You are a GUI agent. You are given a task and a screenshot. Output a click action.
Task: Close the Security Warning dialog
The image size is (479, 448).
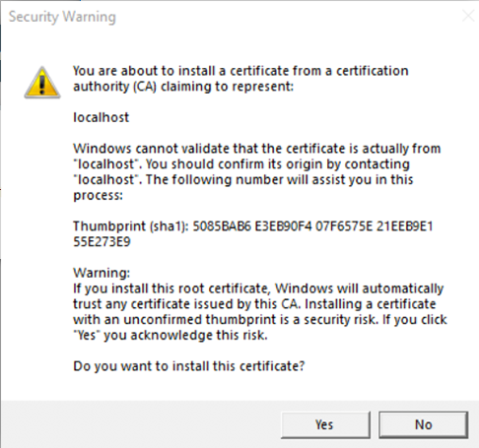468,16
